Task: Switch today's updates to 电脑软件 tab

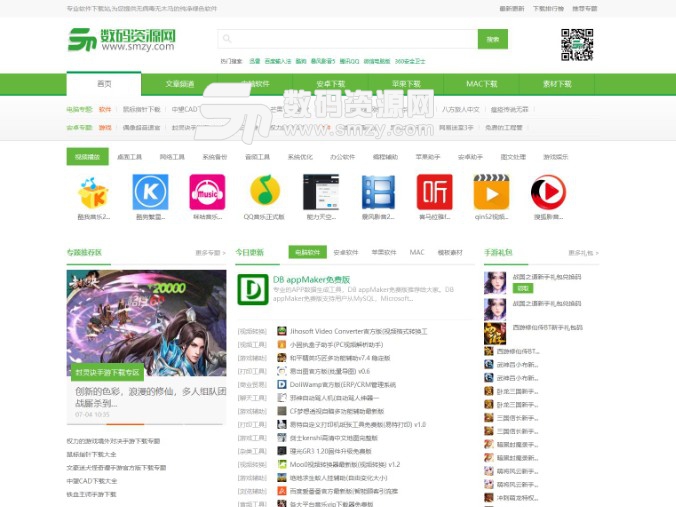Action: [x=308, y=252]
